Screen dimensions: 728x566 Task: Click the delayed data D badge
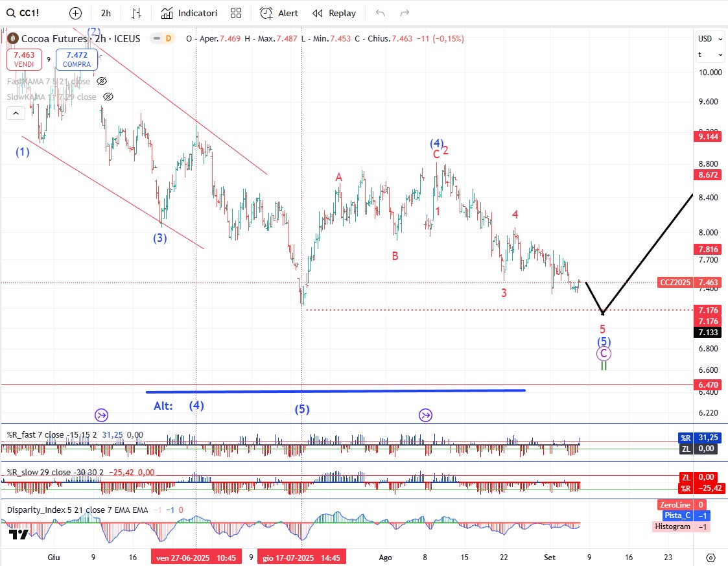click(x=168, y=38)
